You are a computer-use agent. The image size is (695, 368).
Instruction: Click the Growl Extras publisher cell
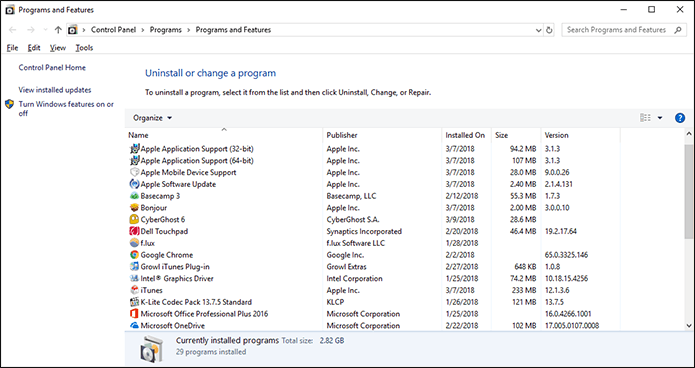pyautogui.click(x=347, y=267)
